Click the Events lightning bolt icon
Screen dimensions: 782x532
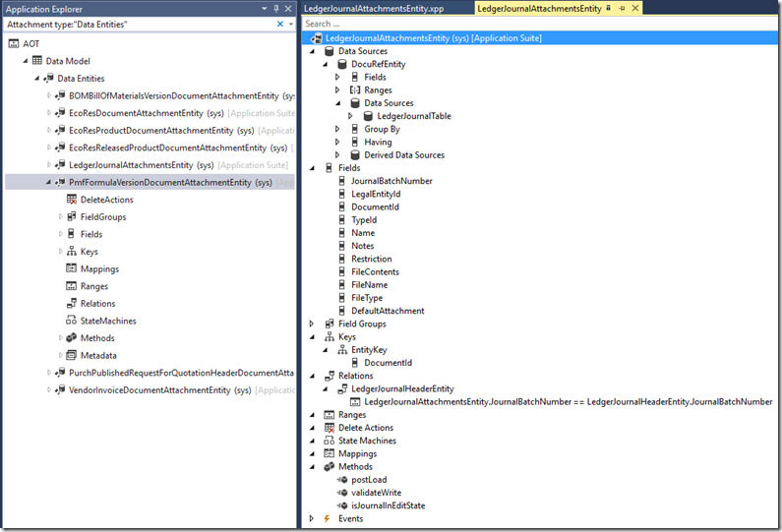click(327, 518)
